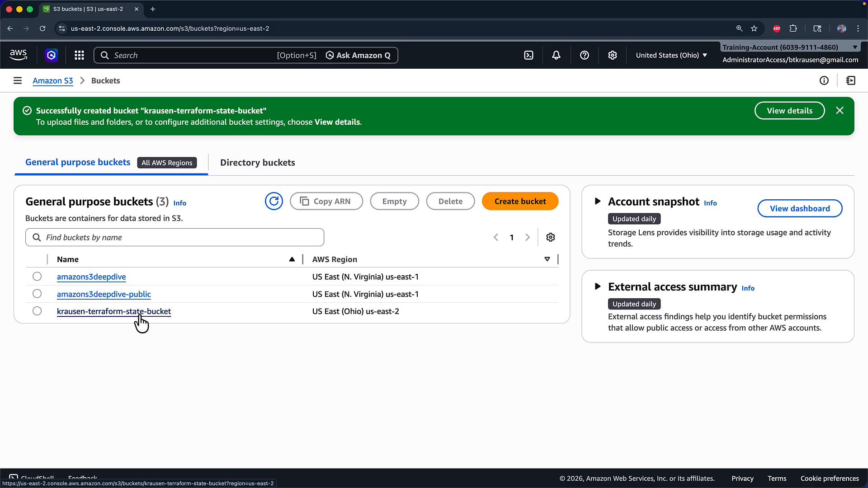Click Ask Amazon Q in search bar
This screenshot has width=868, height=488.
coord(358,55)
